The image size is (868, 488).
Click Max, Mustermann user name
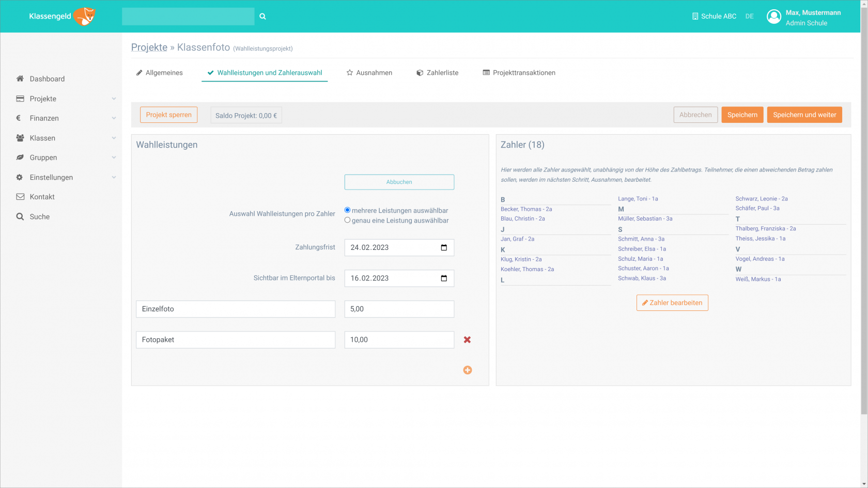click(x=813, y=13)
